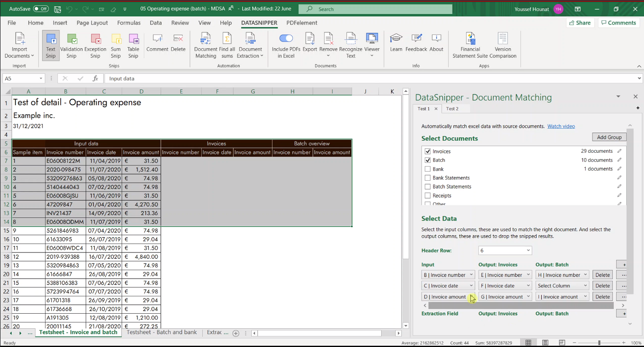Expand the Select Column dropdown for invoice date

562,285
